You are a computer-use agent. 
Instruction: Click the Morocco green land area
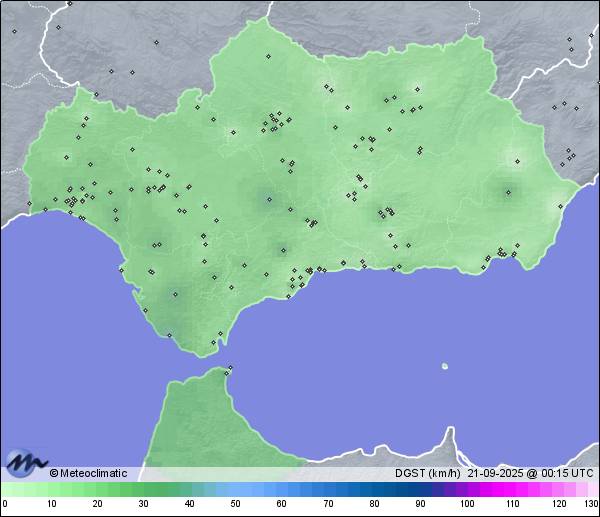tap(200, 420)
